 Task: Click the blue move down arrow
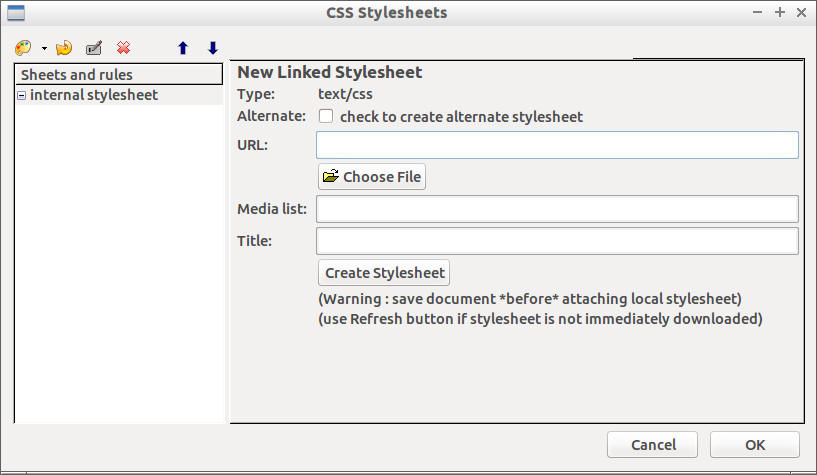tap(212, 48)
